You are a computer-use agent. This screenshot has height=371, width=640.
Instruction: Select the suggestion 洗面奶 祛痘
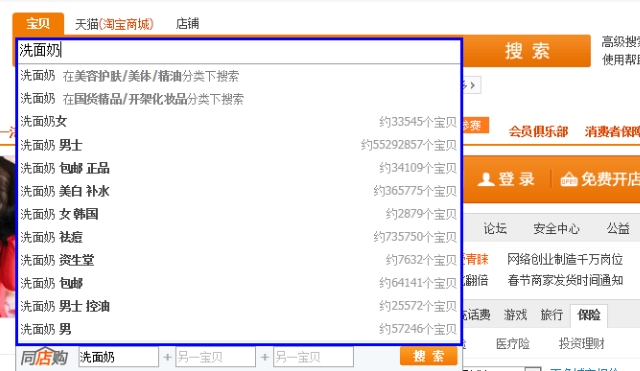(239, 237)
